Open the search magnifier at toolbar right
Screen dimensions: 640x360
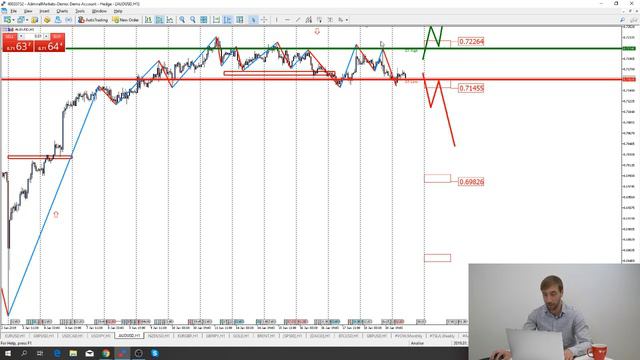tap(622, 20)
